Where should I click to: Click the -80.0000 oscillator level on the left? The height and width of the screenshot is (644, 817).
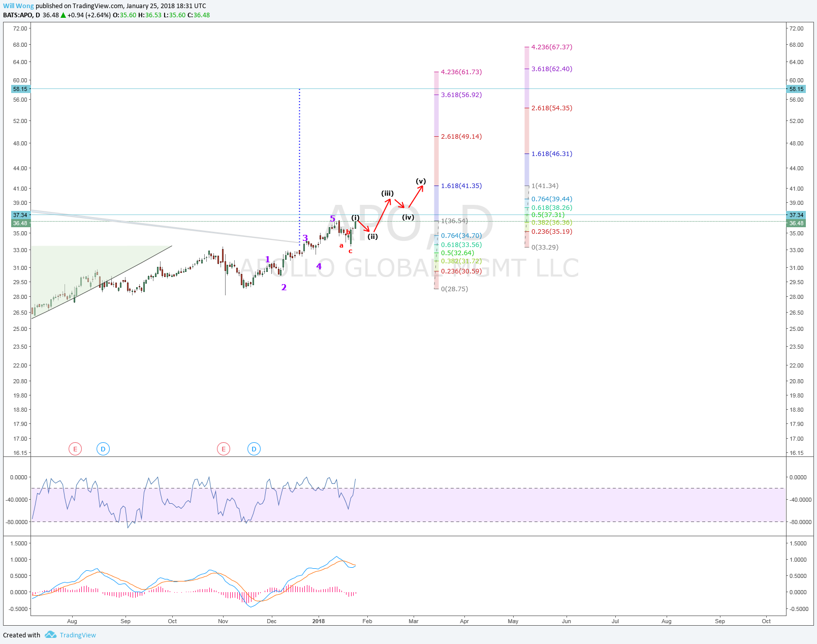pyautogui.click(x=16, y=522)
